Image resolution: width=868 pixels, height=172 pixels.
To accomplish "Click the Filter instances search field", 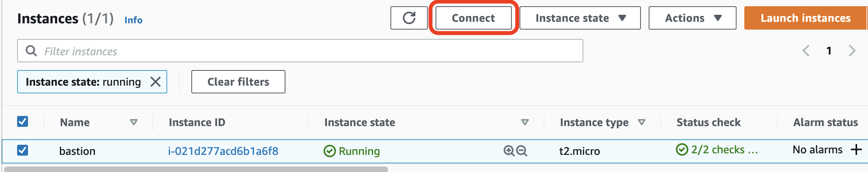I will point(300,51).
